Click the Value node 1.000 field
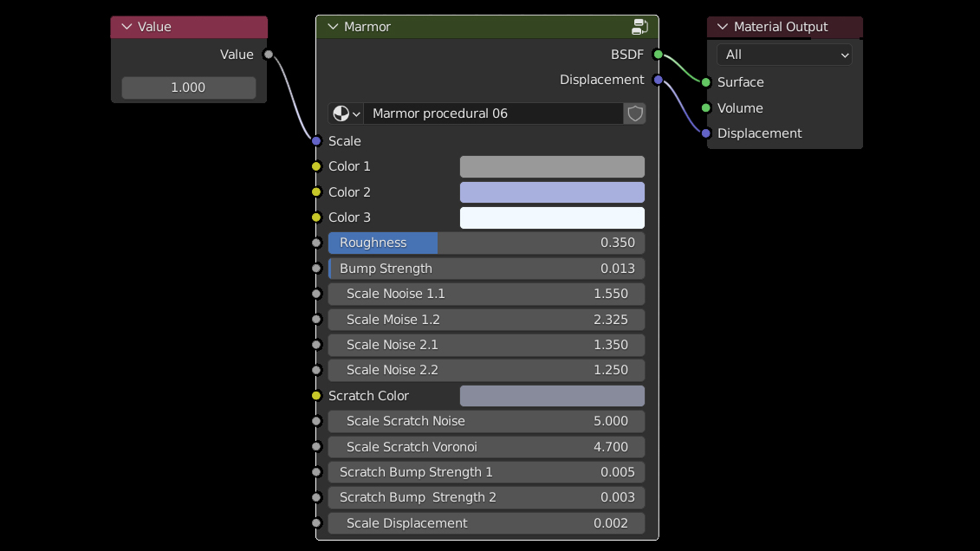 click(x=189, y=88)
